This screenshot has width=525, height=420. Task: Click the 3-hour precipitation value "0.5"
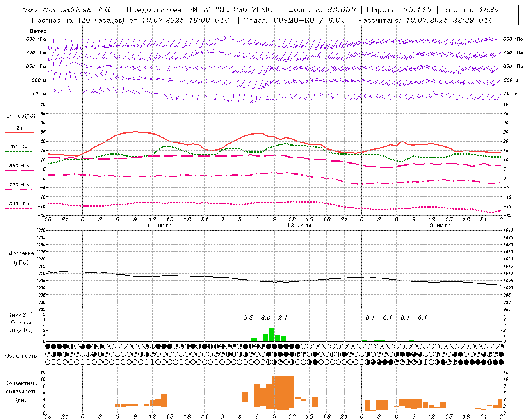[x=248, y=317]
